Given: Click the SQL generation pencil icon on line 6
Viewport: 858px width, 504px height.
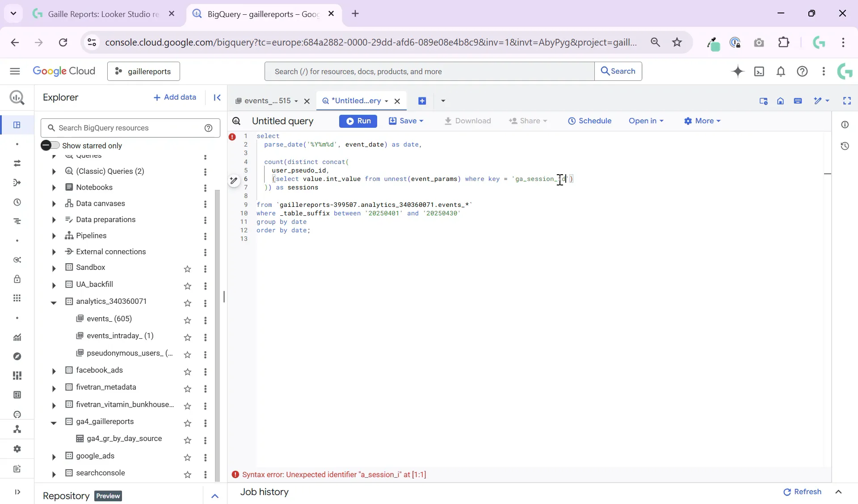Looking at the screenshot, I should [234, 180].
